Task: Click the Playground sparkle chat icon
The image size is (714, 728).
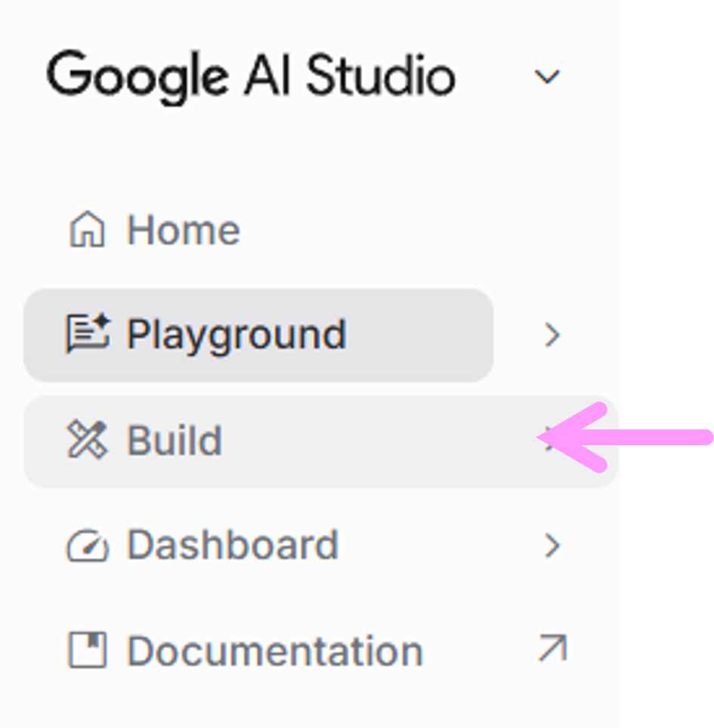Action: [x=88, y=335]
